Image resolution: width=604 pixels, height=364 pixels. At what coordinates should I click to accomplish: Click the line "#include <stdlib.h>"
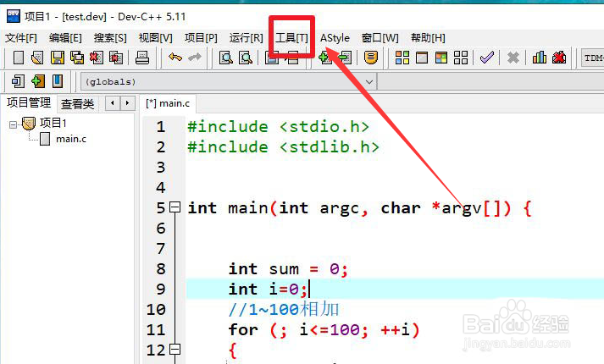(x=283, y=147)
